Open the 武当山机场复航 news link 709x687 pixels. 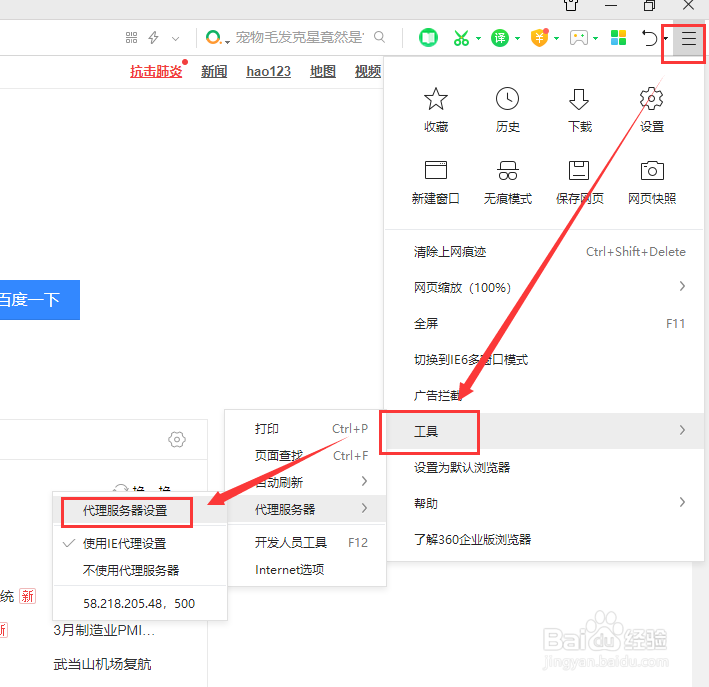[x=102, y=664]
